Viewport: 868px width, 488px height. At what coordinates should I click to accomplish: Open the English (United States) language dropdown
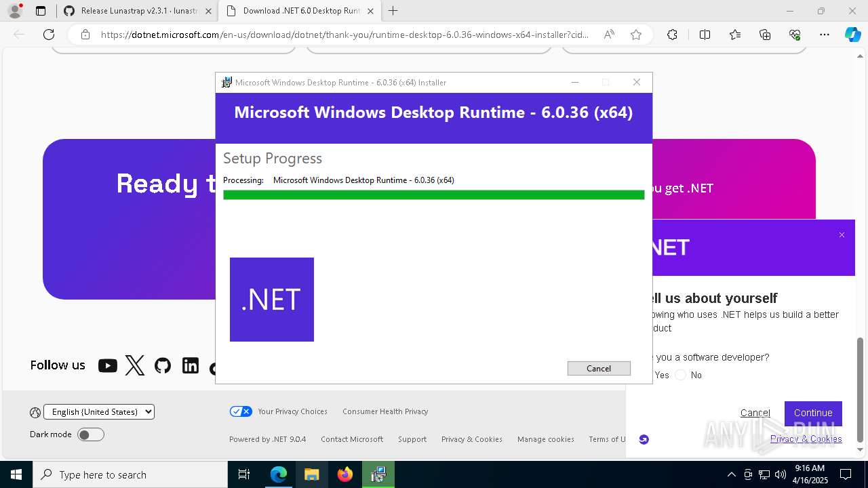(x=99, y=411)
